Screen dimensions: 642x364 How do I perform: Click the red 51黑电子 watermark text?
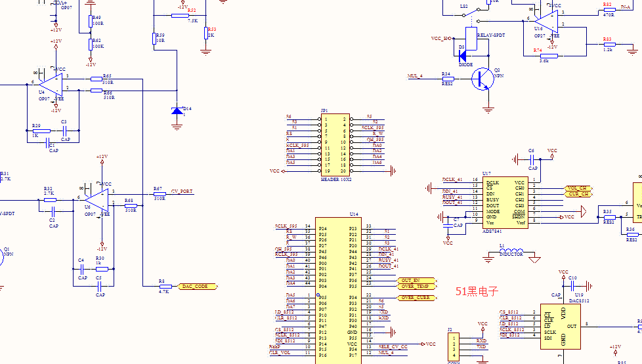[477, 291]
